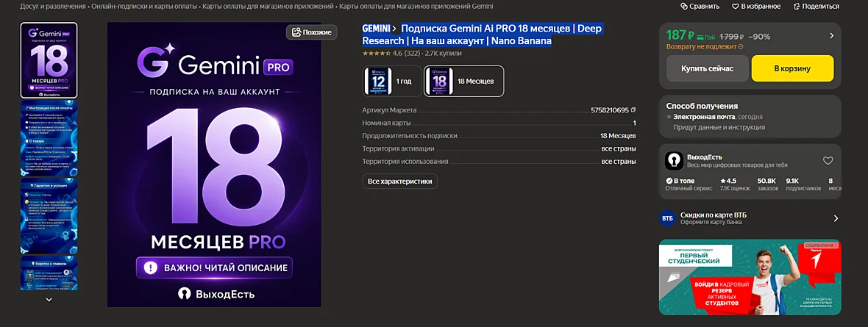The image size is (868, 327).
Task: Open Гарантия и условия thumbnail
Action: 49,216
